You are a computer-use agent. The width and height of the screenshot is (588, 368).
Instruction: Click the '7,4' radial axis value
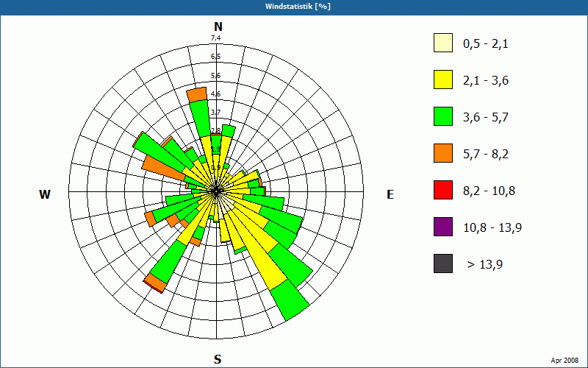(x=215, y=38)
